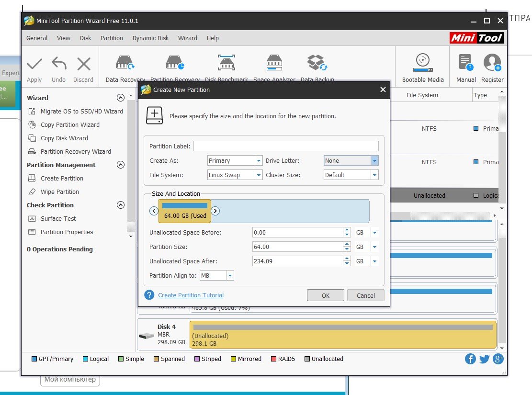Click the blue help question icon
The width and height of the screenshot is (532, 395).
149,295
